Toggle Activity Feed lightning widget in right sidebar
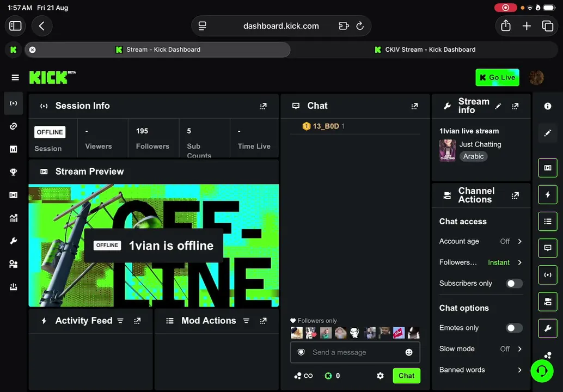This screenshot has width=563, height=392. tap(548, 194)
